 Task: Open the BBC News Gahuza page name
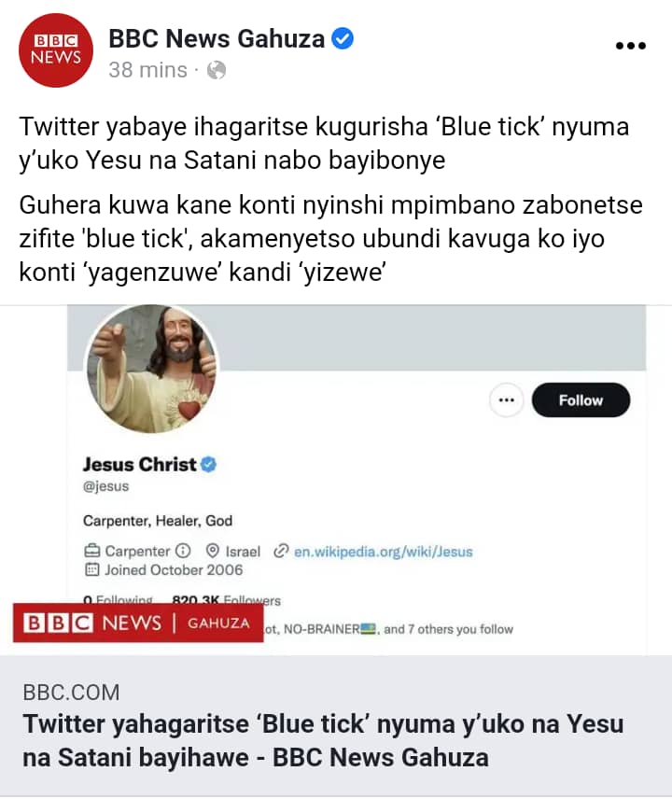[217, 38]
